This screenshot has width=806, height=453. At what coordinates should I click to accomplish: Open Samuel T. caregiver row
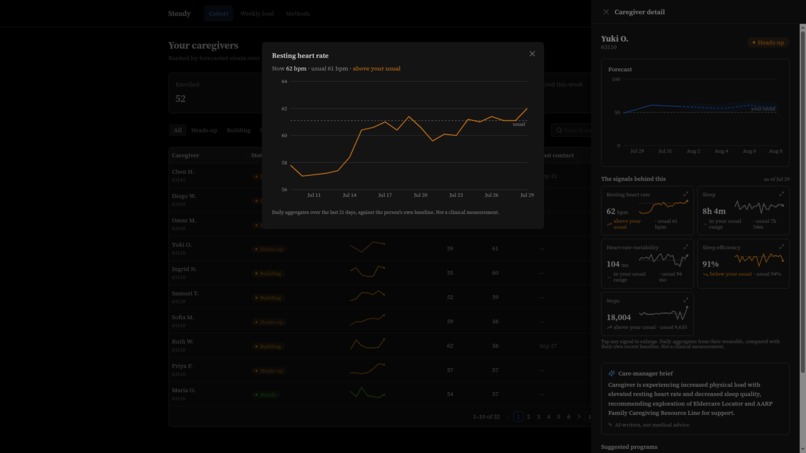tap(380, 297)
